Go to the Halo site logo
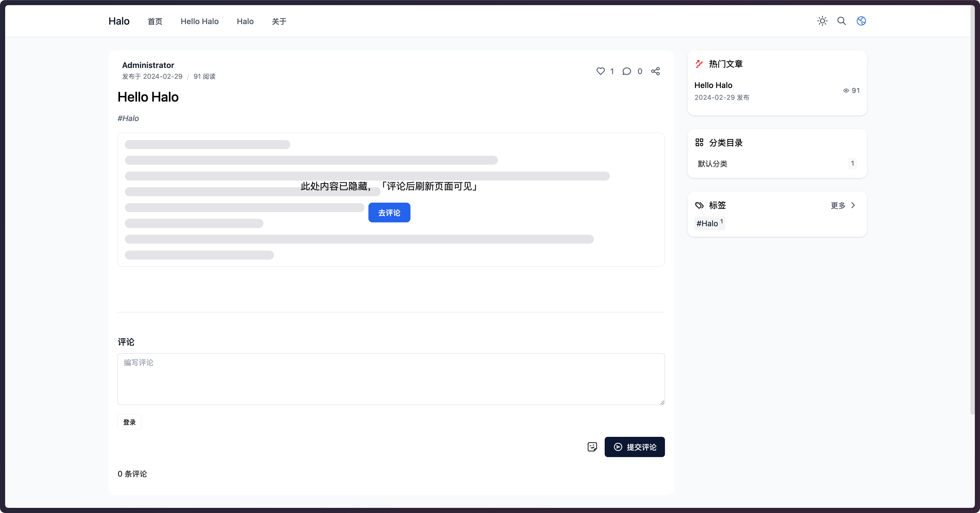 [x=119, y=21]
